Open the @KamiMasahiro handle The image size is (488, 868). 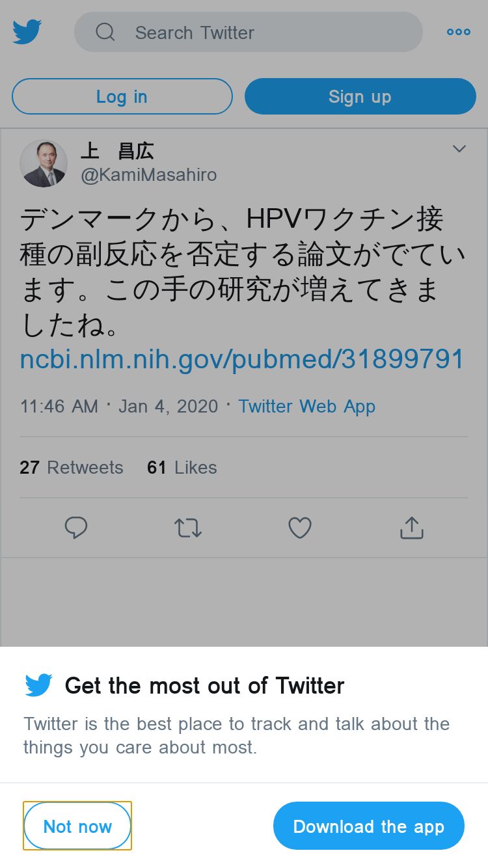click(x=149, y=175)
